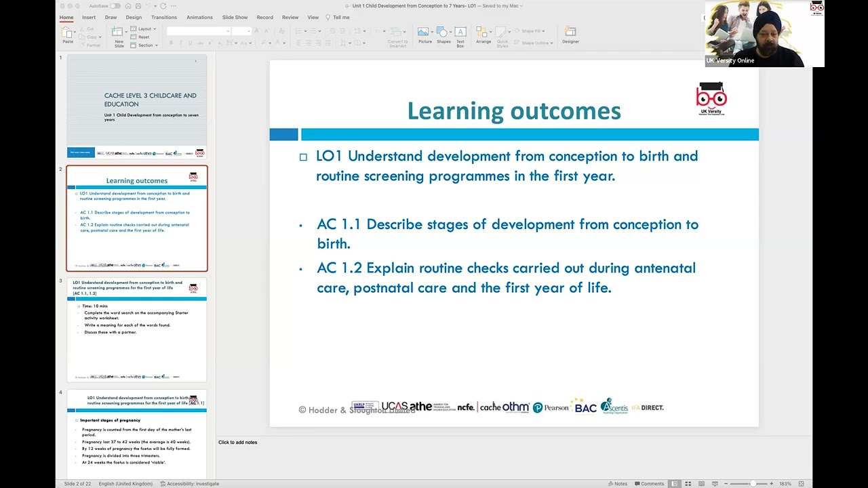The image size is (868, 488).
Task: Switch to Normal view icon
Action: point(675,484)
